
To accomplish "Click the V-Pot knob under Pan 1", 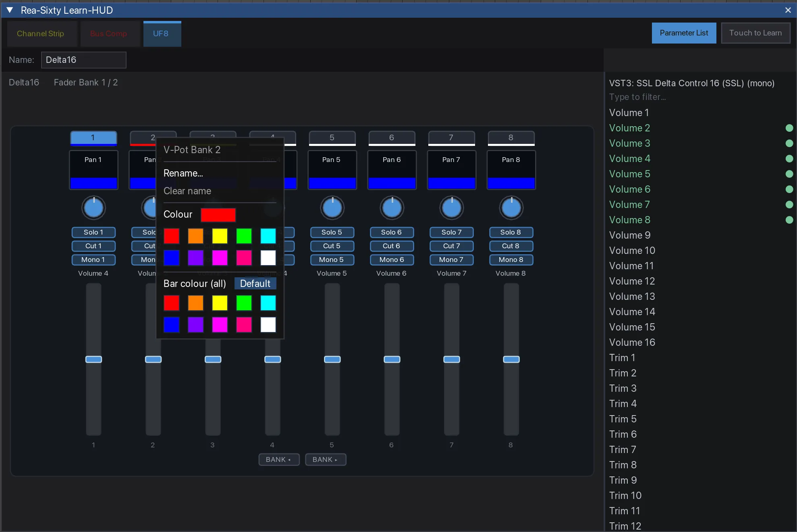I will click(x=93, y=208).
